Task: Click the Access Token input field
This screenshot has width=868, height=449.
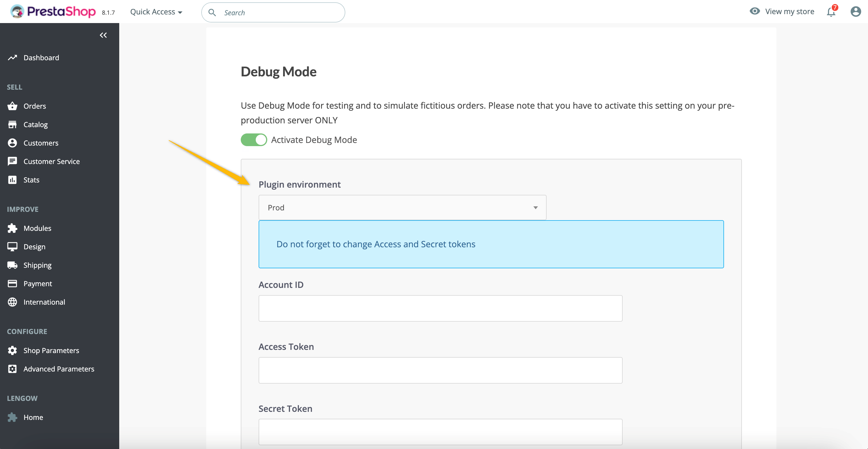Action: 440,370
